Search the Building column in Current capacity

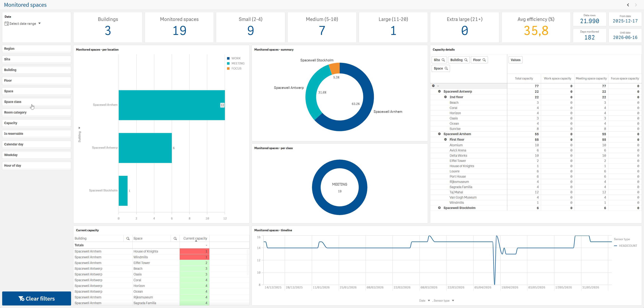pos(128,238)
